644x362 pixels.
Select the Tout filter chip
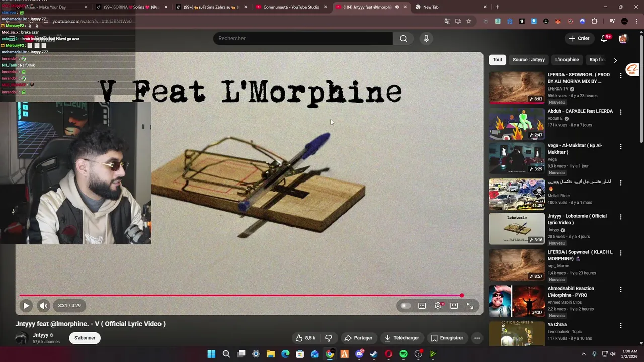[497, 60]
